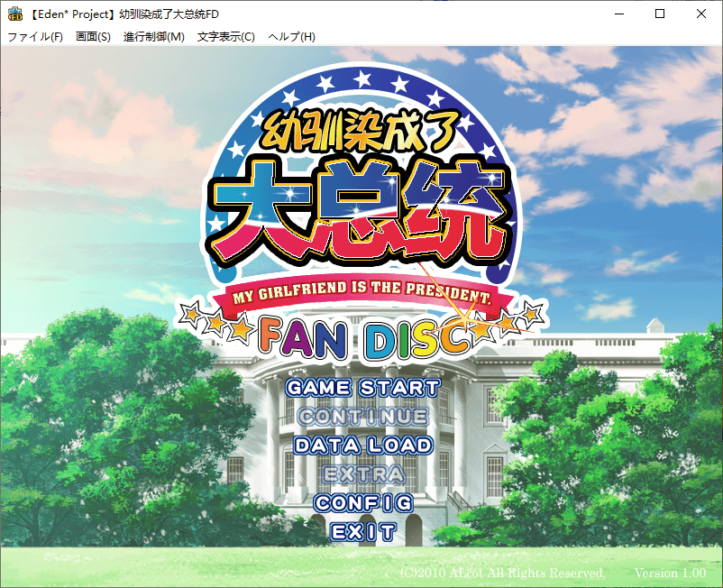723x588 pixels.
Task: Select the EXTRA menu entry
Action: (x=362, y=474)
